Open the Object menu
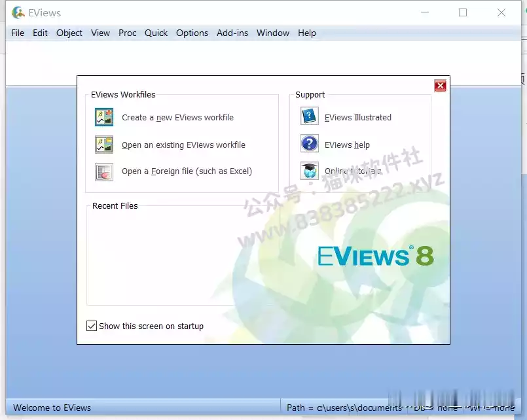The image size is (527, 420). (69, 33)
